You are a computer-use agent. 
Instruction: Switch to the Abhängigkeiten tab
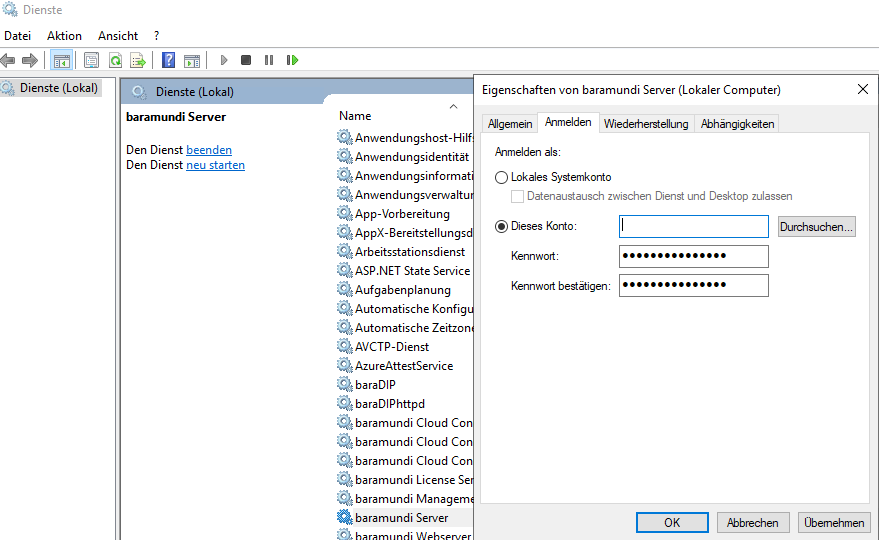tap(737, 124)
